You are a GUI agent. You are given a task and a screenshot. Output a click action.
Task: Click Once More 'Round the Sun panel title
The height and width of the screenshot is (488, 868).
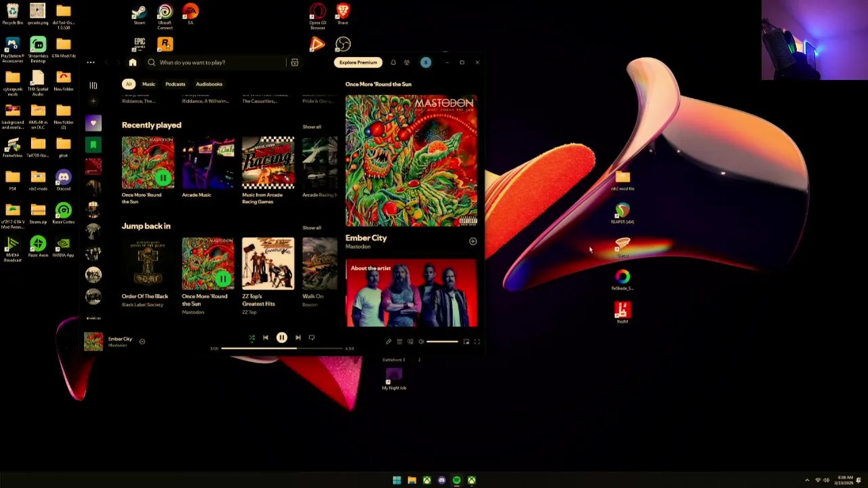(378, 84)
